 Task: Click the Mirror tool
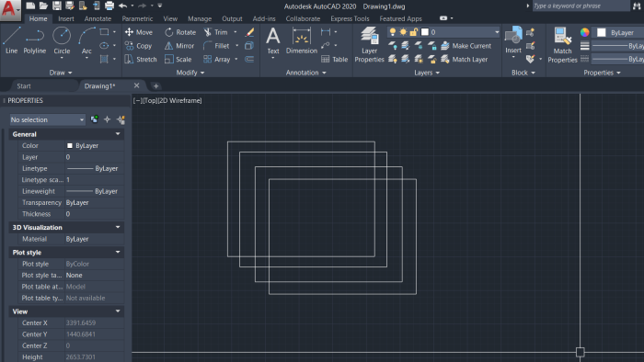179,46
